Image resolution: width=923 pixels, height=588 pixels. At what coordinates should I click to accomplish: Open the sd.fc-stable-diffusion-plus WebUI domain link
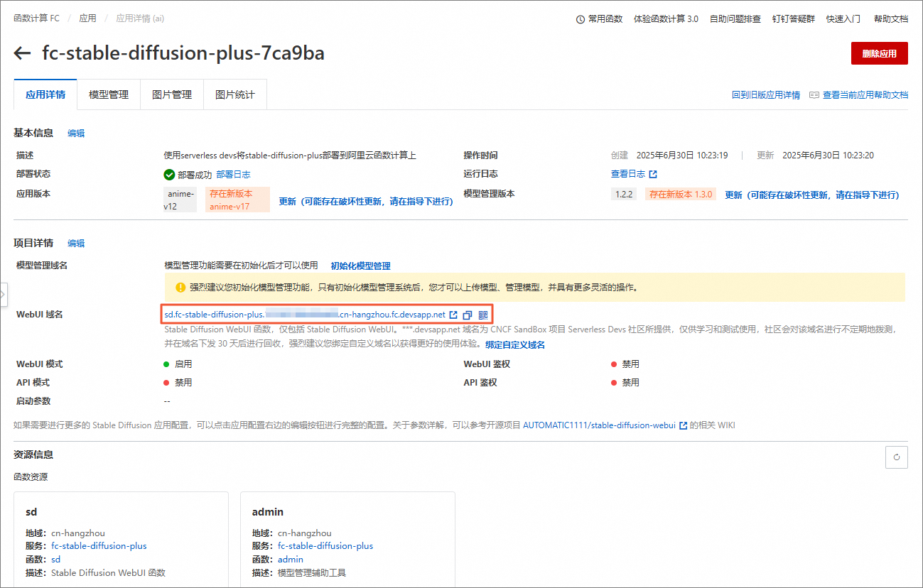(305, 315)
